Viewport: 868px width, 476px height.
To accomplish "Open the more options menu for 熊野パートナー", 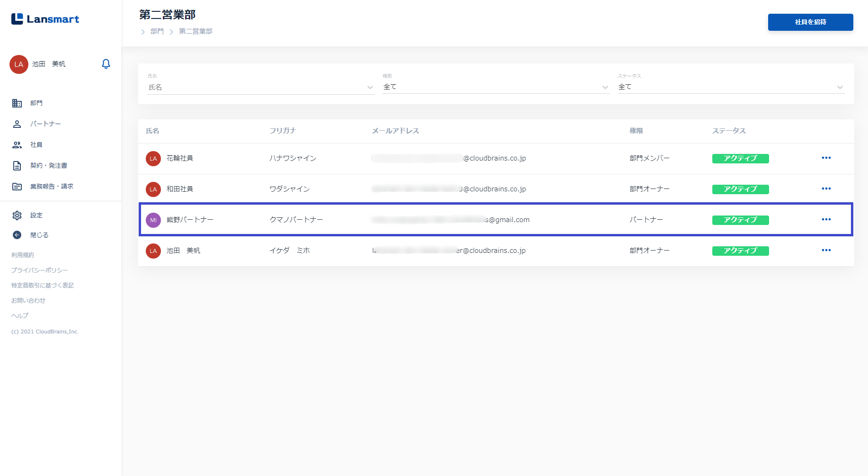I will coord(826,220).
